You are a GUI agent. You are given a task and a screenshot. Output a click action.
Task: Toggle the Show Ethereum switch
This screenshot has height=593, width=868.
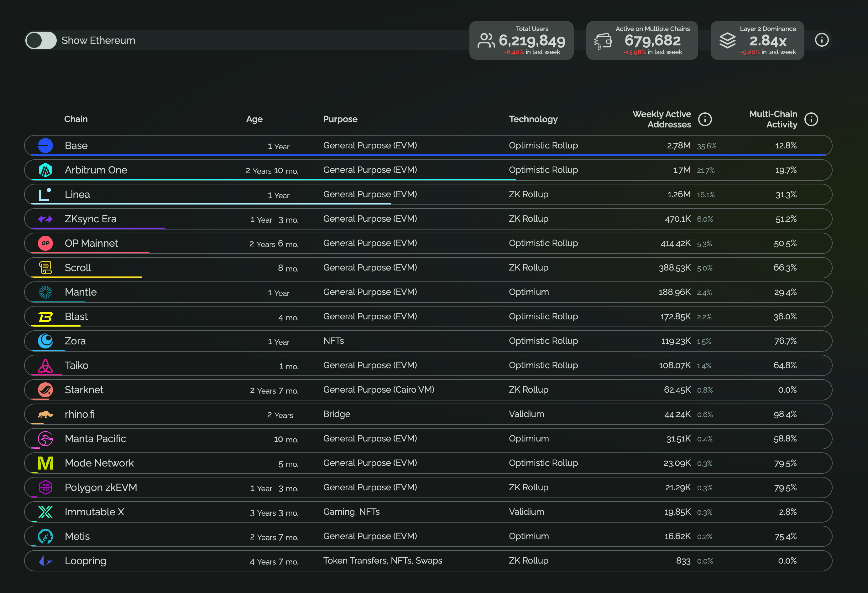pyautogui.click(x=41, y=40)
